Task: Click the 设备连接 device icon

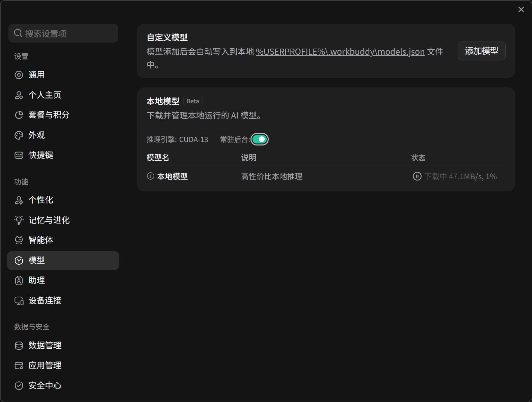Action: coord(19,301)
